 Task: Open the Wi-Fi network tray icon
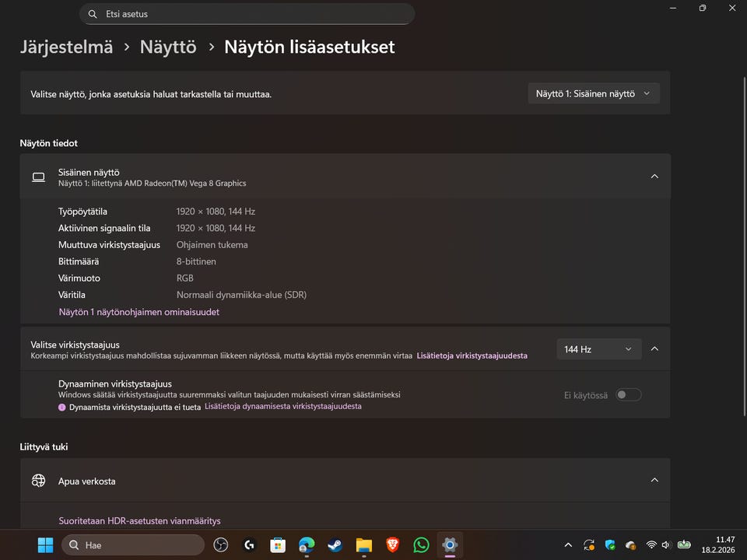point(651,544)
